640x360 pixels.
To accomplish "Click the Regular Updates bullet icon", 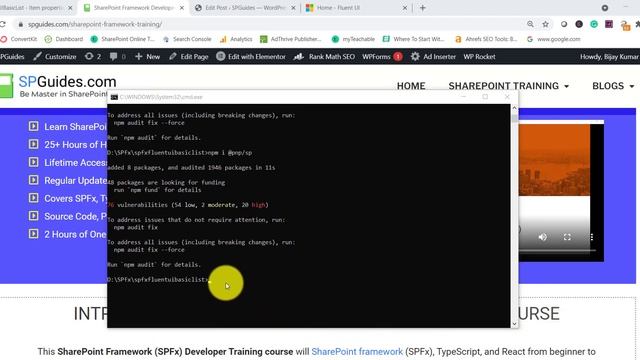I will tap(33, 180).
